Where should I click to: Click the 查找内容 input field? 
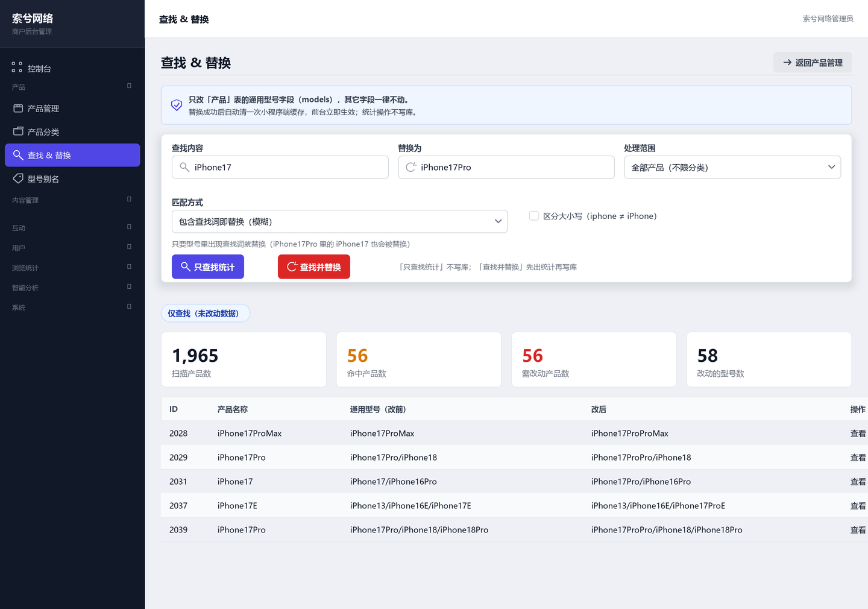(280, 167)
